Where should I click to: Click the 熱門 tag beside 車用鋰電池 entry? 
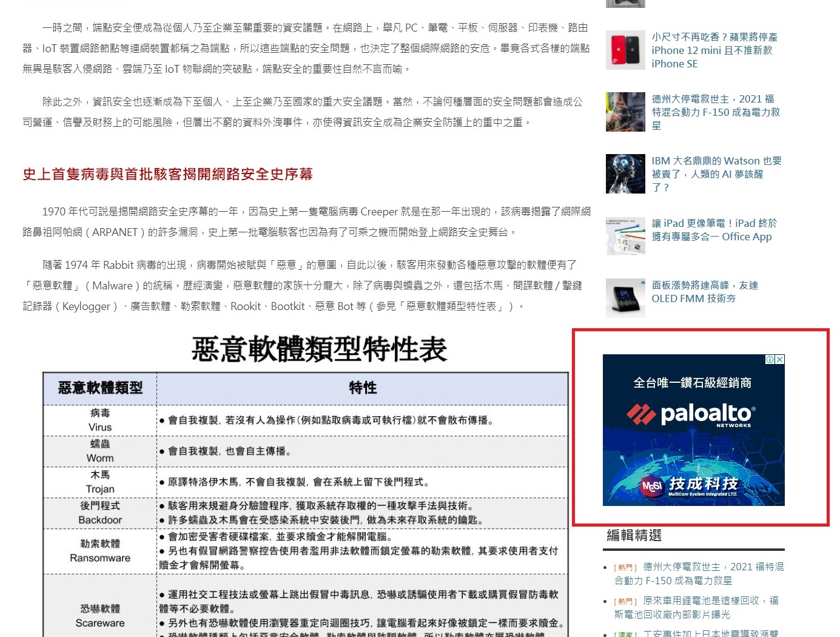tap(625, 602)
